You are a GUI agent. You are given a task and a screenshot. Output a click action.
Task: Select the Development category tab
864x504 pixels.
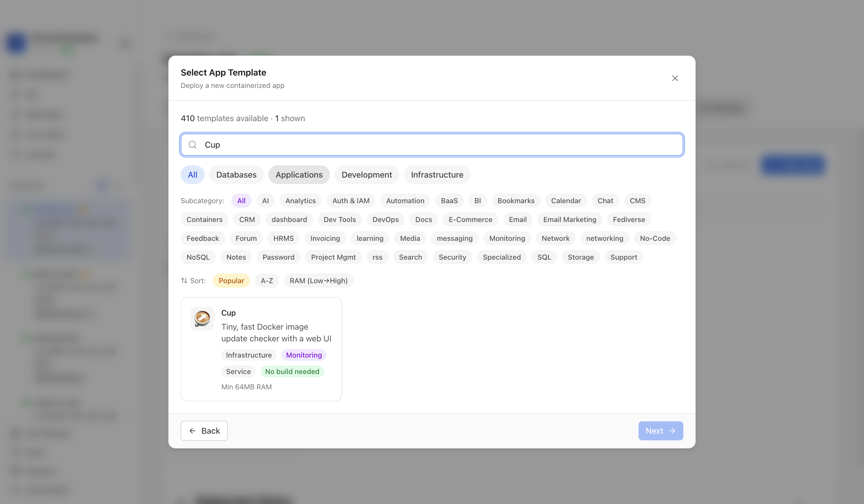(x=366, y=175)
